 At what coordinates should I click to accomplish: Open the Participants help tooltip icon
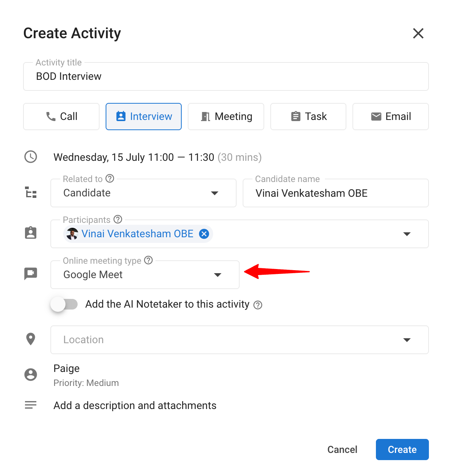(118, 219)
